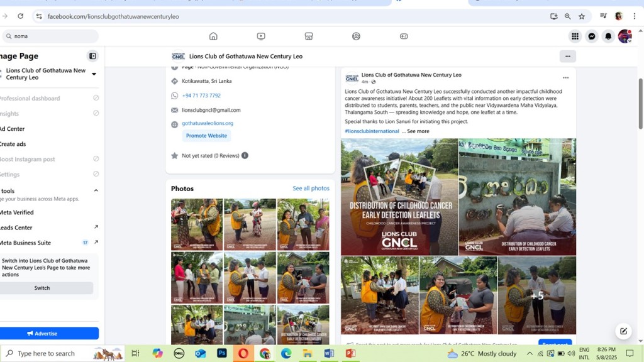
Task: Click phone number +94 71 773 7792
Action: (x=201, y=96)
